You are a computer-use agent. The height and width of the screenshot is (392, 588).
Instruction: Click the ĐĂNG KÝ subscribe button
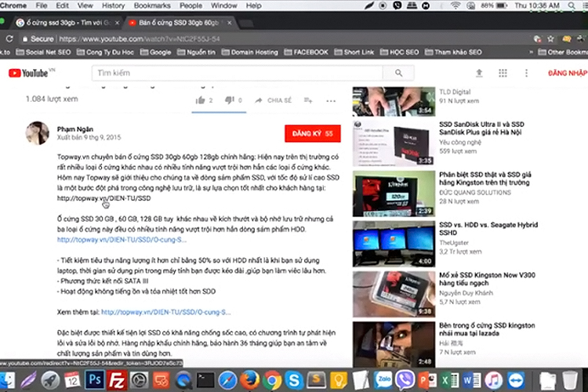click(313, 133)
